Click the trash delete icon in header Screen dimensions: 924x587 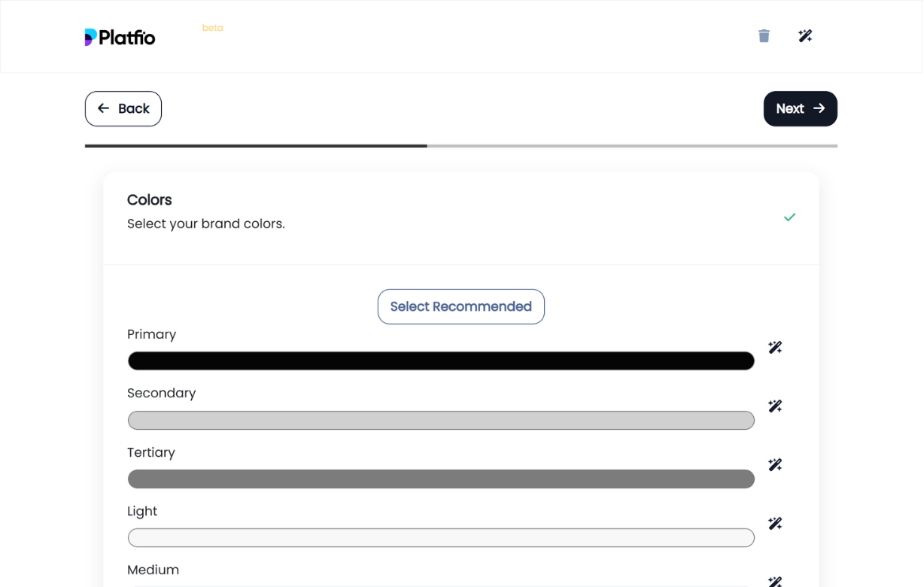pyautogui.click(x=764, y=36)
